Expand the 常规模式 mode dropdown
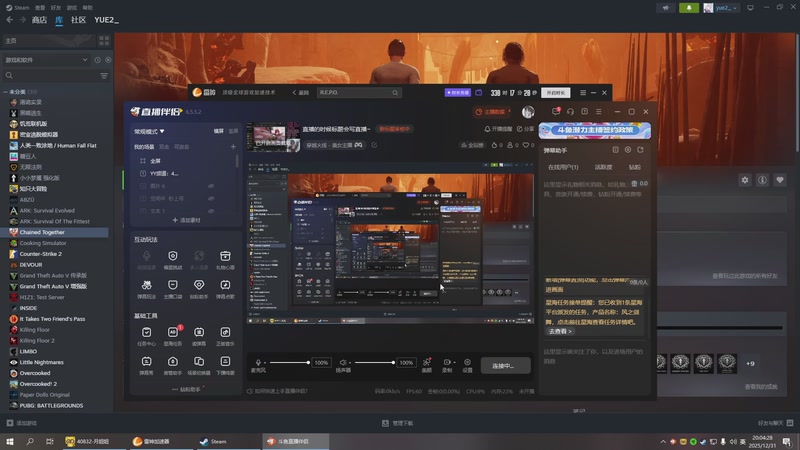This screenshot has width=800, height=450. click(x=149, y=132)
